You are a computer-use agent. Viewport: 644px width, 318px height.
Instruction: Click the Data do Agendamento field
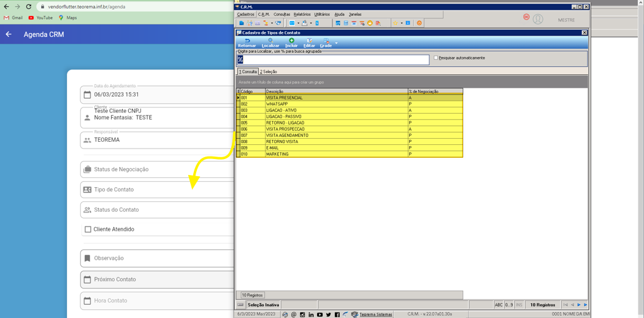click(158, 95)
